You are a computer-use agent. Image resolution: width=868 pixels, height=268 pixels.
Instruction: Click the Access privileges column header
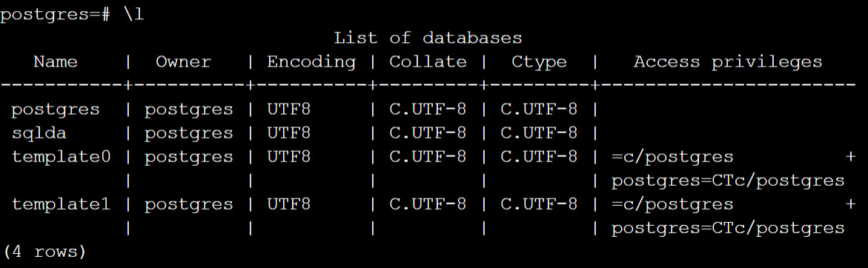(x=728, y=62)
